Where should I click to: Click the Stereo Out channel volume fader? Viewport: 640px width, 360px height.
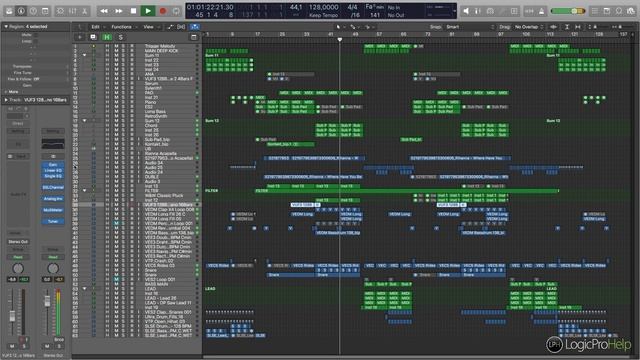pyautogui.click(x=47, y=301)
